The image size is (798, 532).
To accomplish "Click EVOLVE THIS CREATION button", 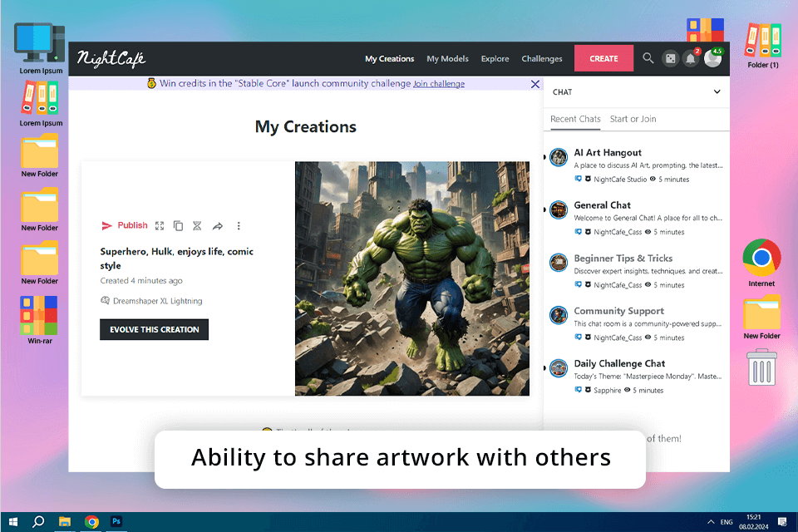I will [155, 329].
